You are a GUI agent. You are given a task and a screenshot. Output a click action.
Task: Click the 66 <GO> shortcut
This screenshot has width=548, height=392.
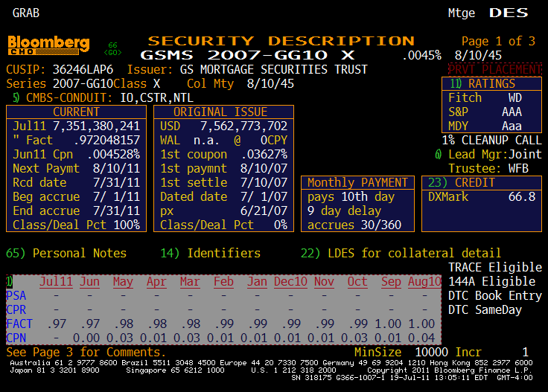coord(113,49)
